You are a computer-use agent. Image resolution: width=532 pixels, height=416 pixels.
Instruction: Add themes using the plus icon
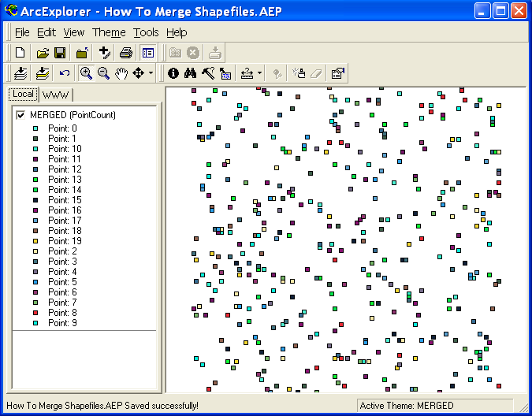104,53
